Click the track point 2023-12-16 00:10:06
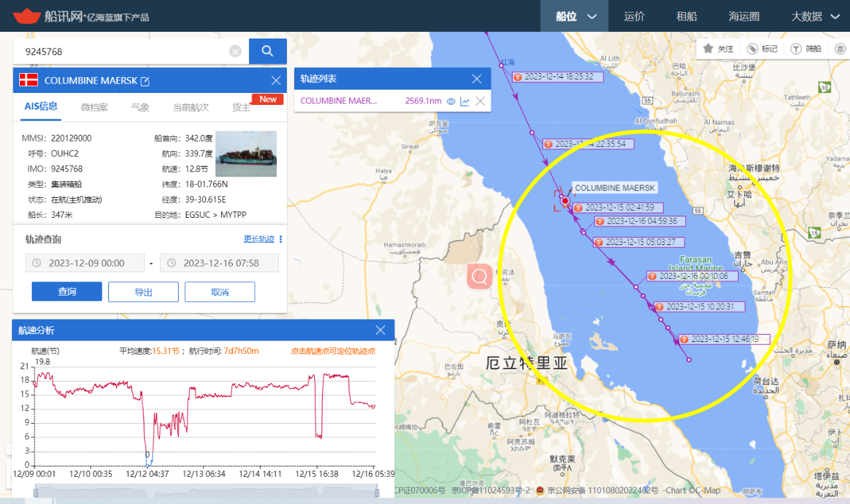Image resolution: width=850 pixels, height=504 pixels. [693, 276]
